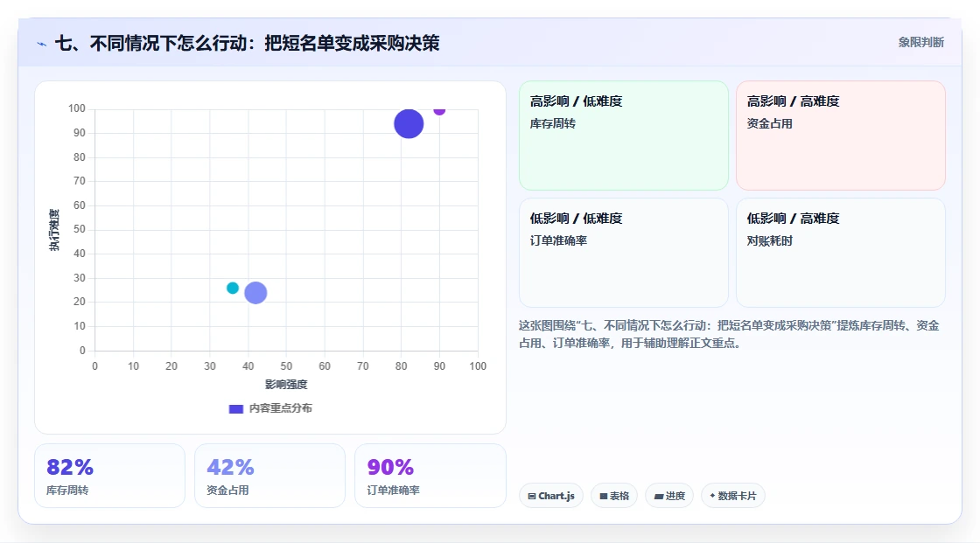Open the 高影响 / 高难度 quadrant card
The width and height of the screenshot is (980, 543).
coord(841,136)
